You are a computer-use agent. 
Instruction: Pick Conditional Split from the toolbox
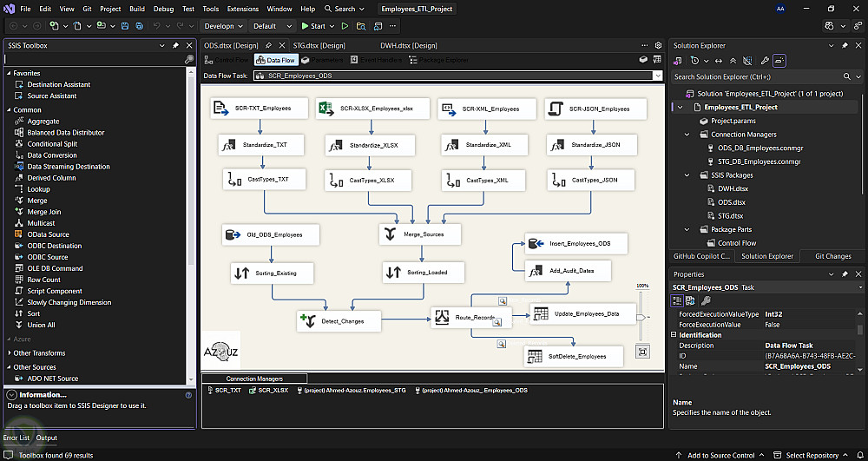click(52, 144)
